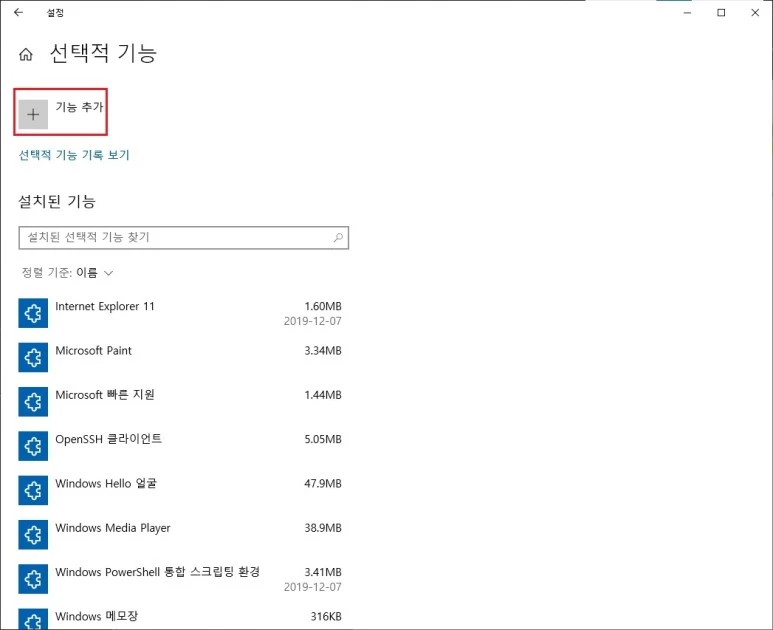Click the 3.34MB size value
The height and width of the screenshot is (630, 773).
click(x=323, y=351)
